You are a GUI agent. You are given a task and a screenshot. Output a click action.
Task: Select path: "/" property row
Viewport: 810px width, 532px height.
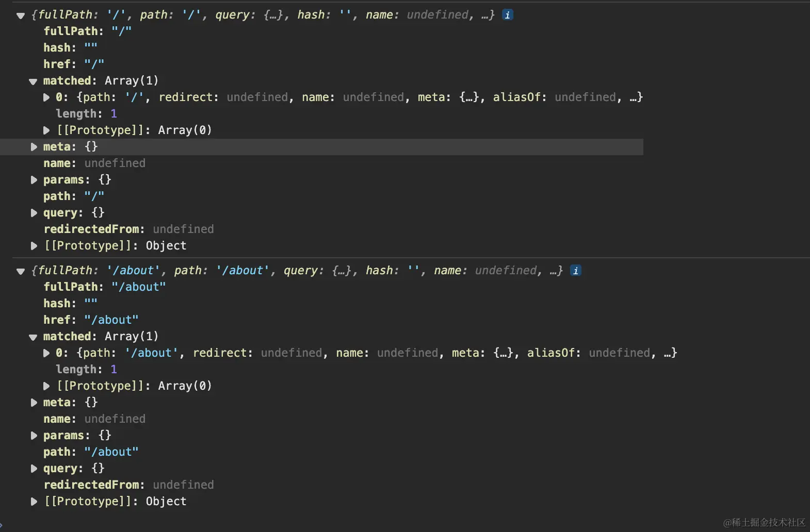point(74,196)
